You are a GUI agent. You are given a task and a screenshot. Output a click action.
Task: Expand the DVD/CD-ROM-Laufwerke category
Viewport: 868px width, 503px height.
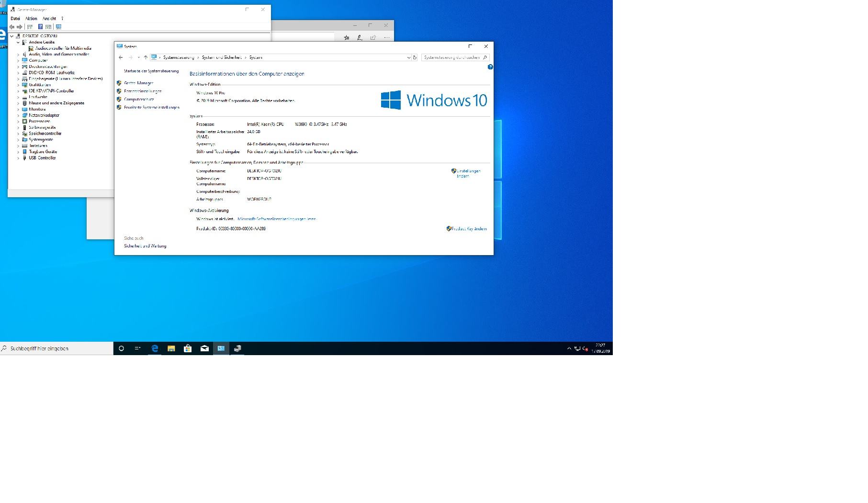click(x=18, y=73)
